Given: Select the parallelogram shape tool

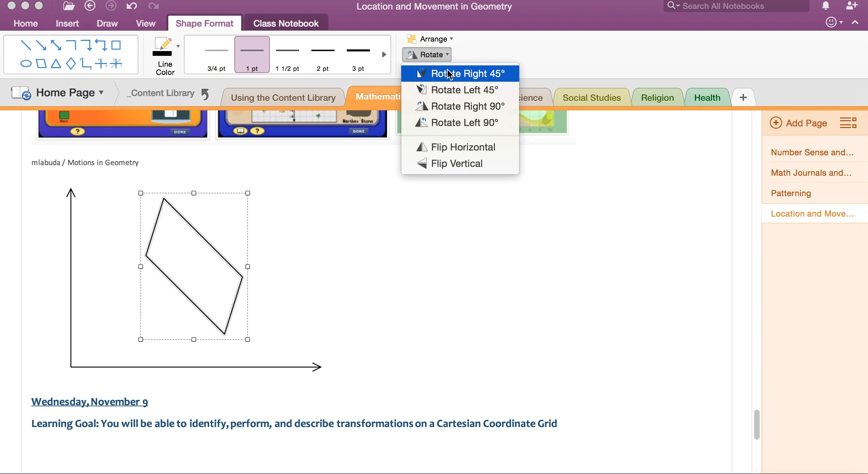Looking at the screenshot, I should pyautogui.click(x=41, y=63).
